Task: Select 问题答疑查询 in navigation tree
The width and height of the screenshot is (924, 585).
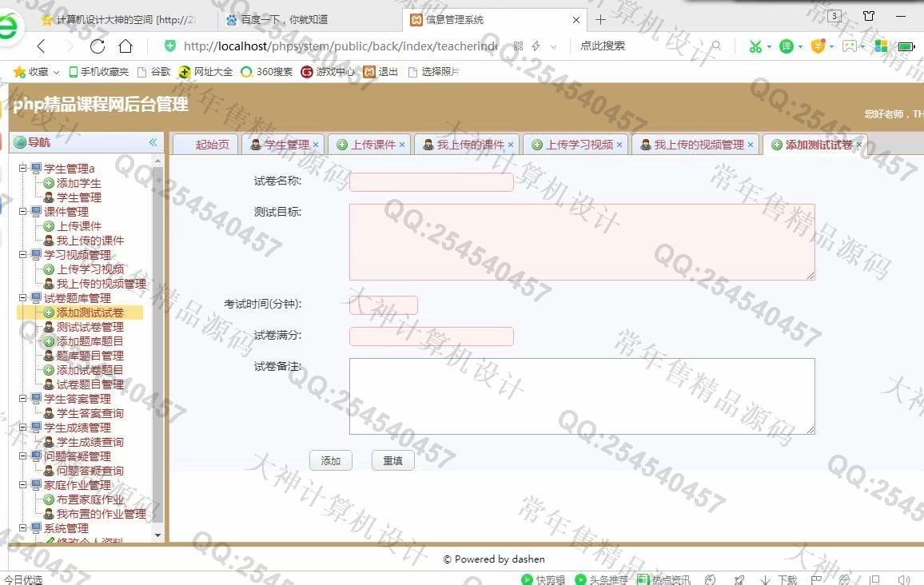Action: (90, 471)
